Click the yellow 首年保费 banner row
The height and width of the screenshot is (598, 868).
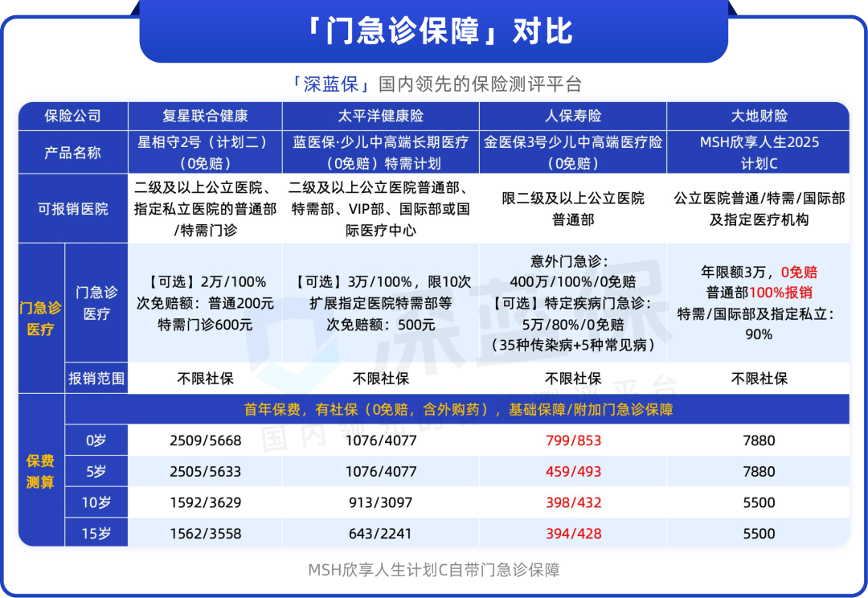click(457, 409)
